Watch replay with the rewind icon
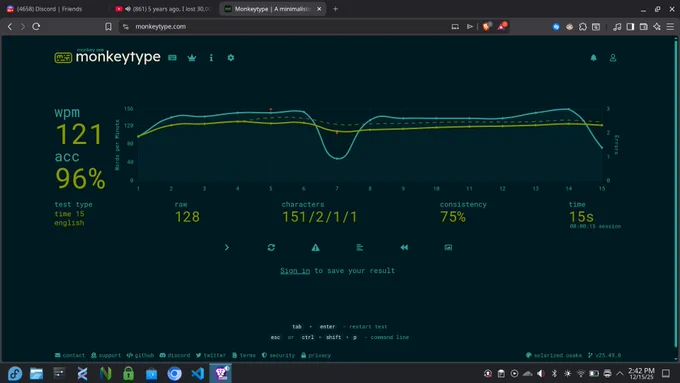The height and width of the screenshot is (383, 680). click(x=404, y=247)
